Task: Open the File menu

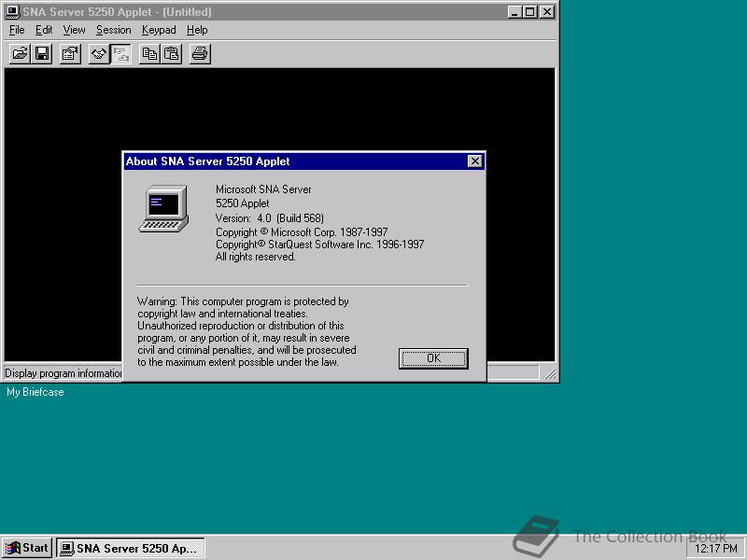Action: [x=17, y=30]
